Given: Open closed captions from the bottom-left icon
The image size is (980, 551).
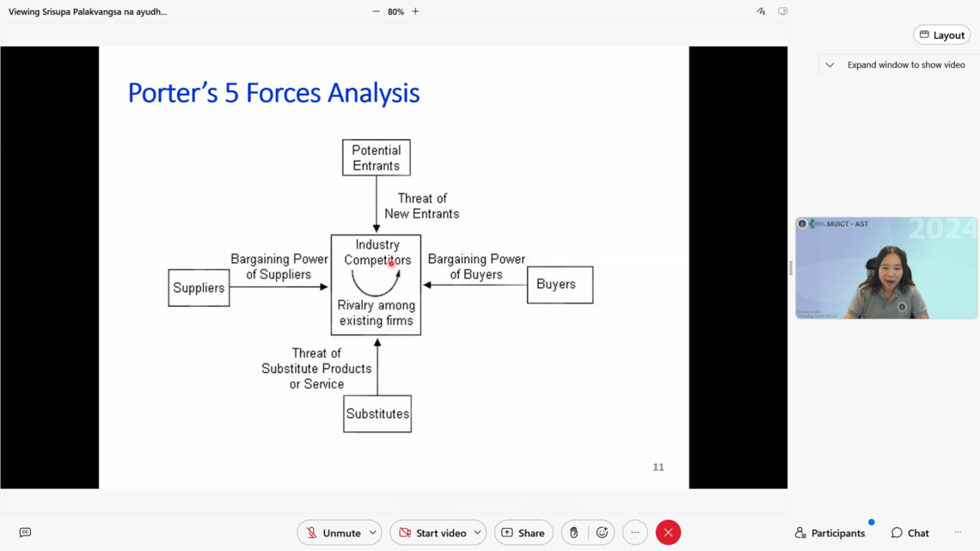Looking at the screenshot, I should point(25,533).
